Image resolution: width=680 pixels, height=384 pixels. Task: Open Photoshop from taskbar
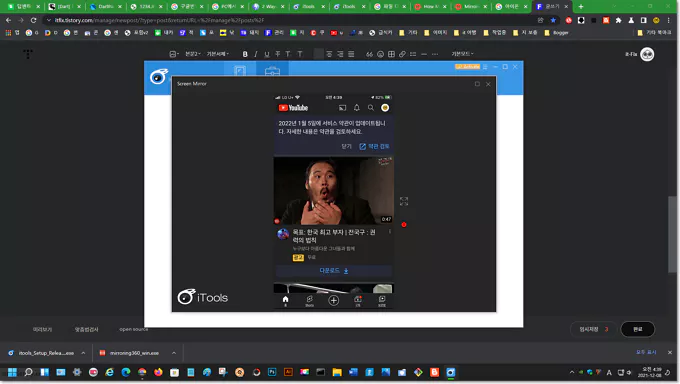pos(272,372)
